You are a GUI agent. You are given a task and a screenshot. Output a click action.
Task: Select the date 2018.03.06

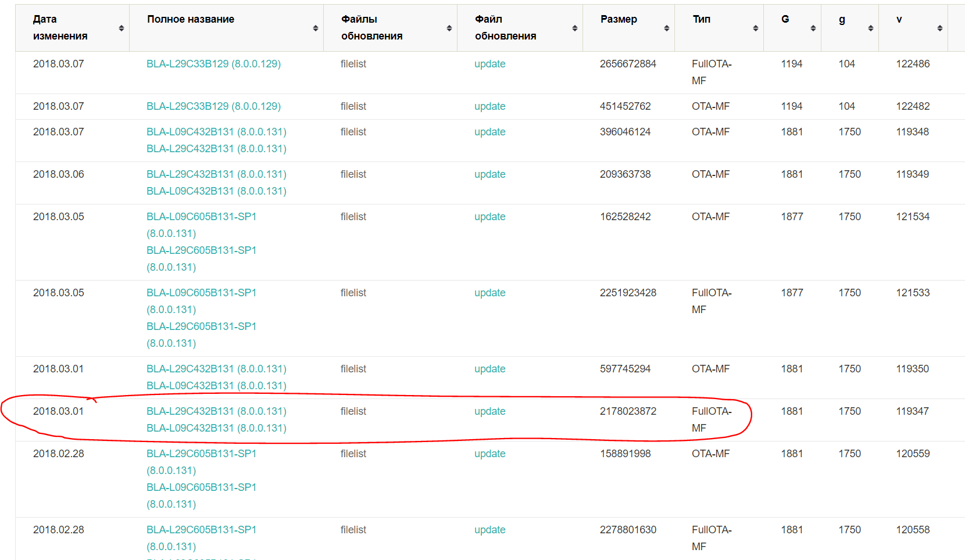click(x=59, y=174)
